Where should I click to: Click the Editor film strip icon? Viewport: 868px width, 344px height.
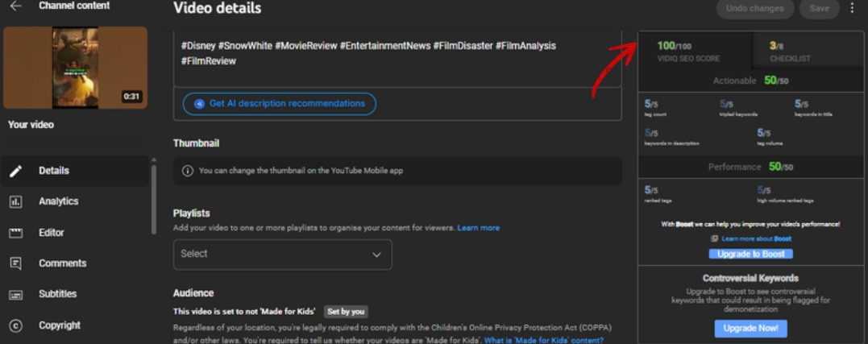[x=15, y=233]
